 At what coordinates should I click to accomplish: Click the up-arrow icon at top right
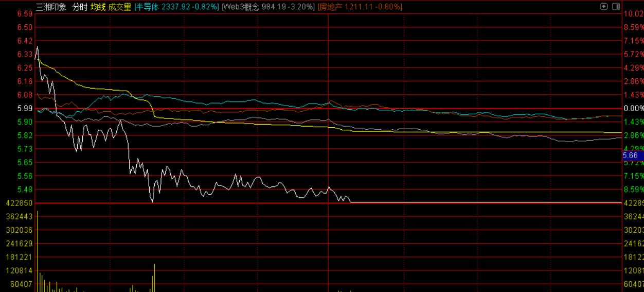coord(604,7)
